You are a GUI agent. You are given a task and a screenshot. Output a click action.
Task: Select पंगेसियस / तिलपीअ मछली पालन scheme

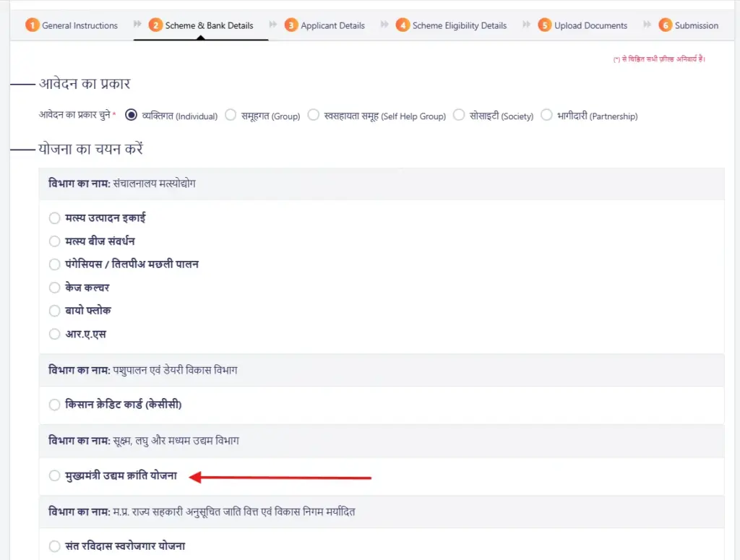click(55, 264)
